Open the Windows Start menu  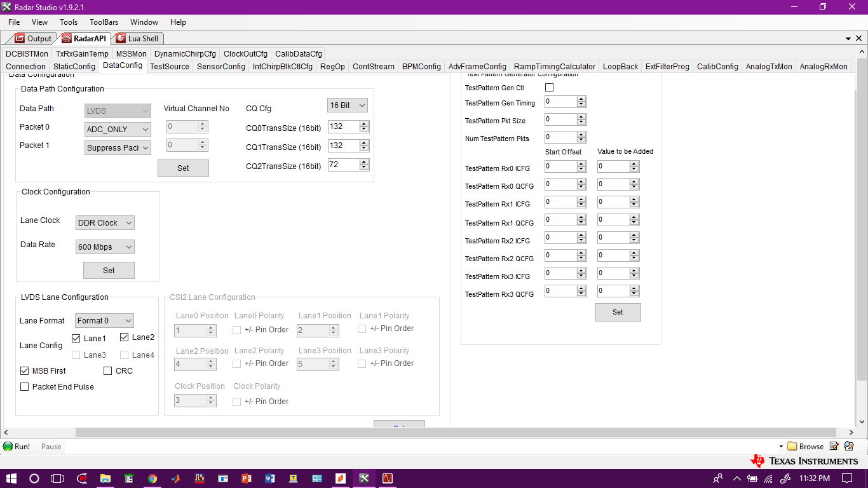point(11,478)
